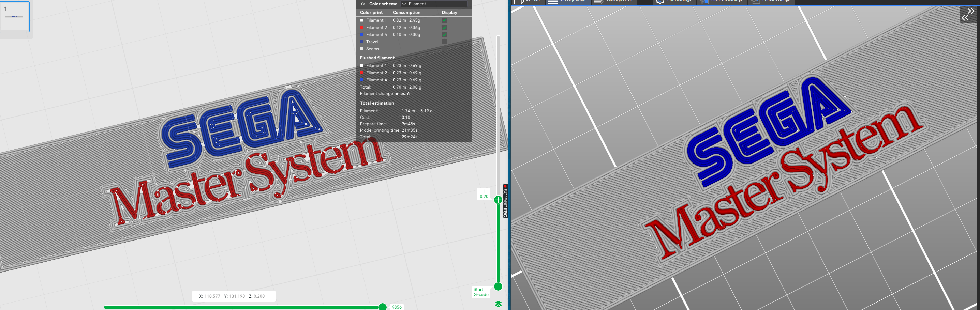Click the 'Display' column header
Viewport: 980px width, 310px height.
(449, 13)
